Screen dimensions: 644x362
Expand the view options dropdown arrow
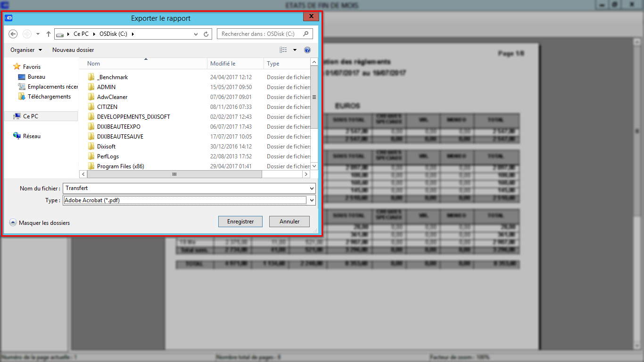coord(295,50)
